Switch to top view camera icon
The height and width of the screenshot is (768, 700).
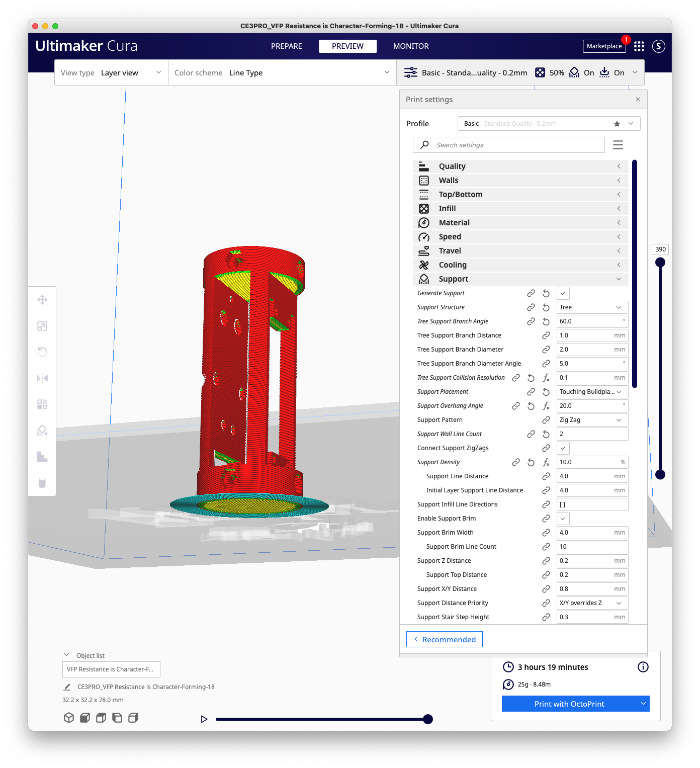[101, 718]
